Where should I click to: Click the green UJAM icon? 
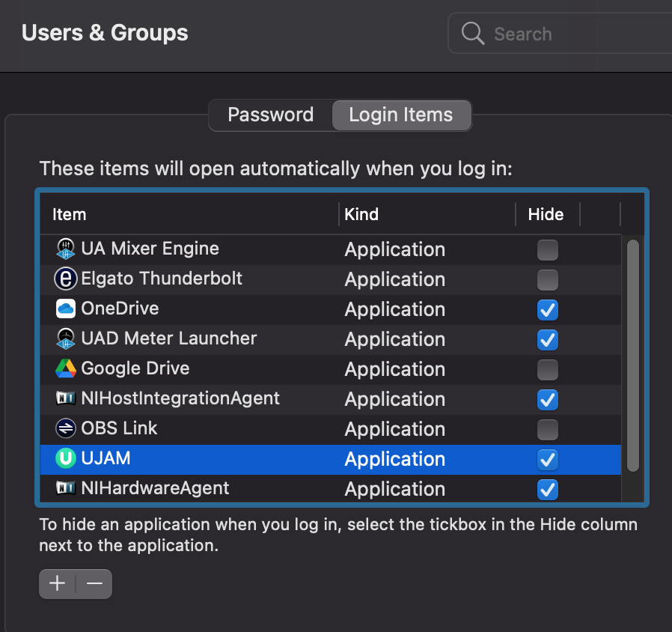[x=66, y=458]
